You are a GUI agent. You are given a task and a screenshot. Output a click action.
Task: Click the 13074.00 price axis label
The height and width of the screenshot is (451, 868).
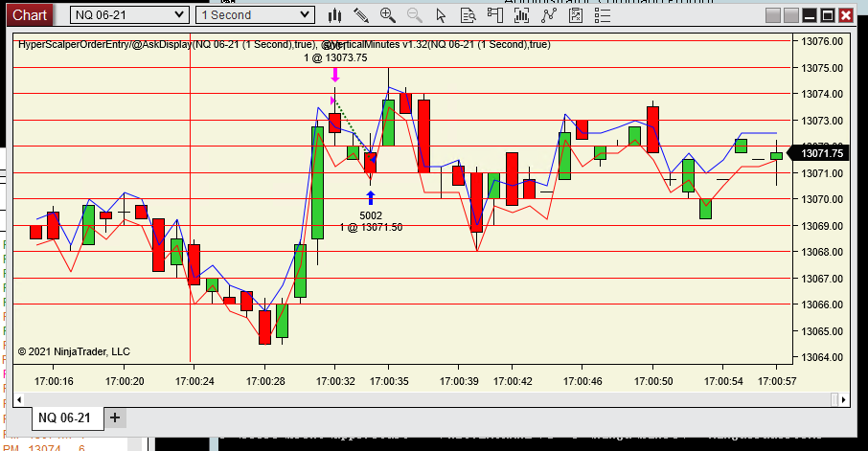[822, 94]
